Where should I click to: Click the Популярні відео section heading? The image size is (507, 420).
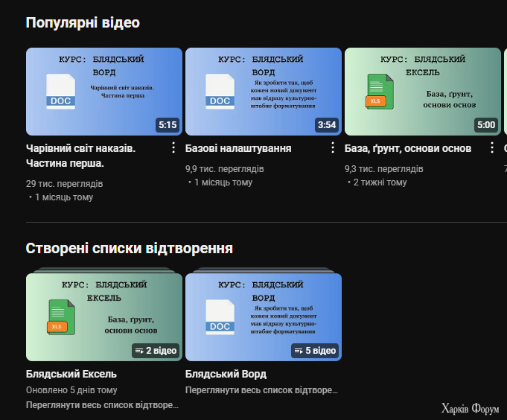click(83, 22)
